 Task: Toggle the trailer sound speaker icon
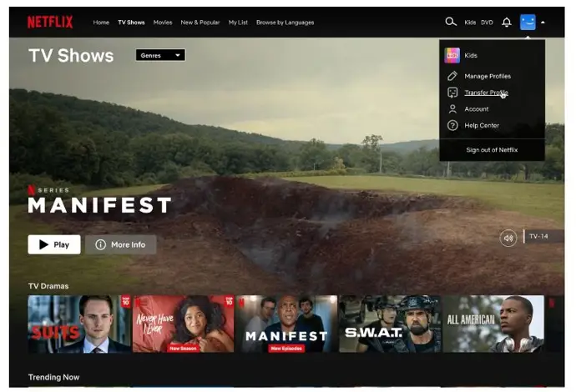(x=508, y=239)
